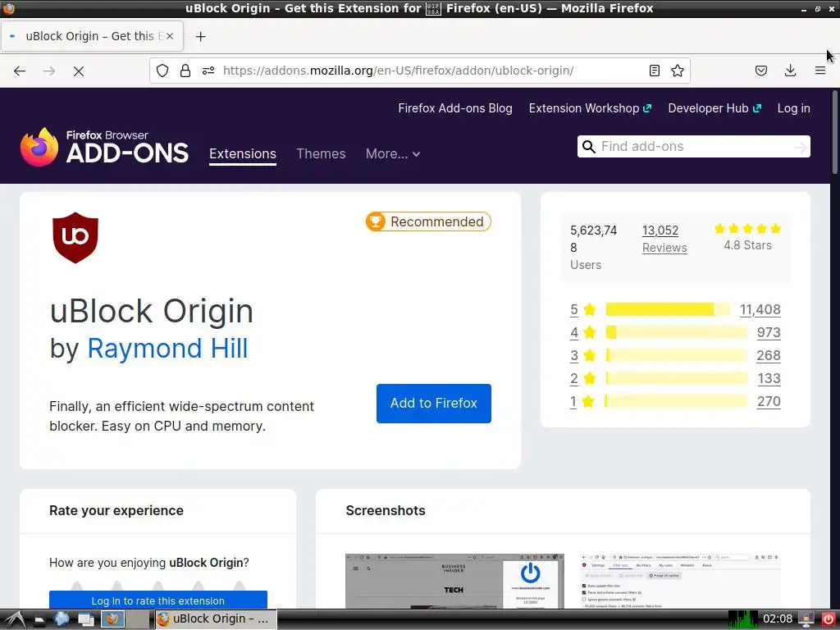This screenshot has height=630, width=840.
Task: Open tracking protection shield icon
Action: 162,71
